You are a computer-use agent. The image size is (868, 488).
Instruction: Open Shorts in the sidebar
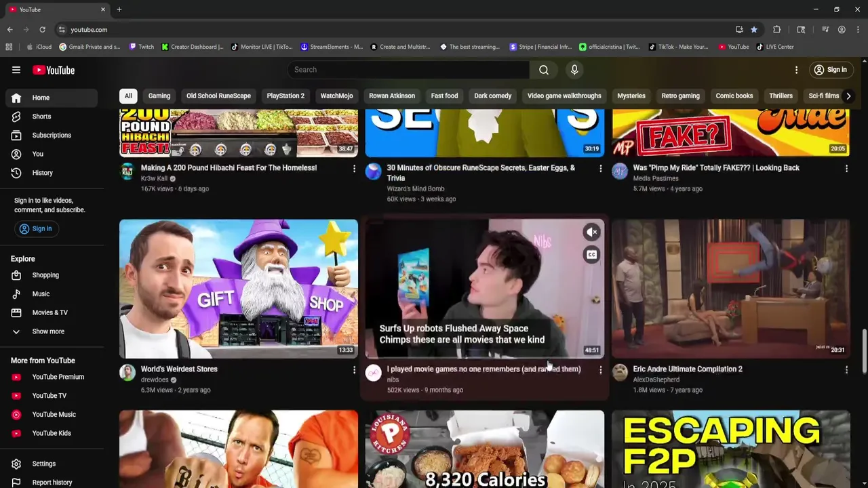(52, 117)
